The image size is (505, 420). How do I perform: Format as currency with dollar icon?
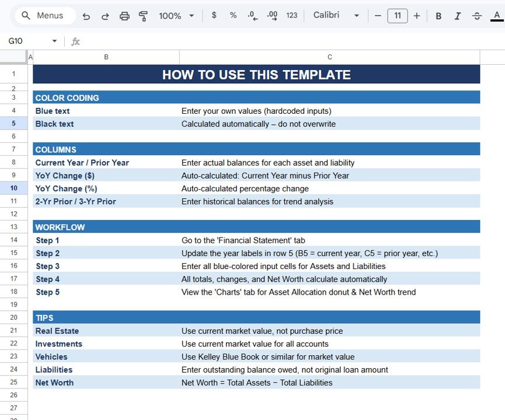214,16
